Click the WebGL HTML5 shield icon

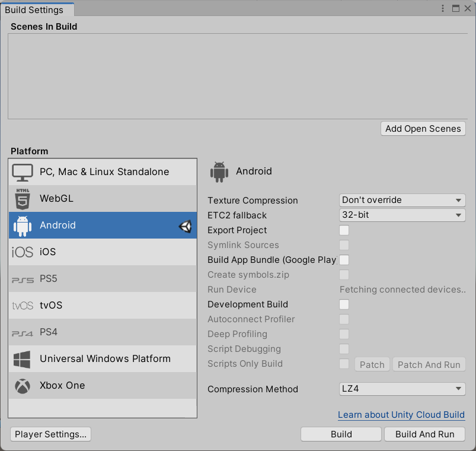point(23,199)
